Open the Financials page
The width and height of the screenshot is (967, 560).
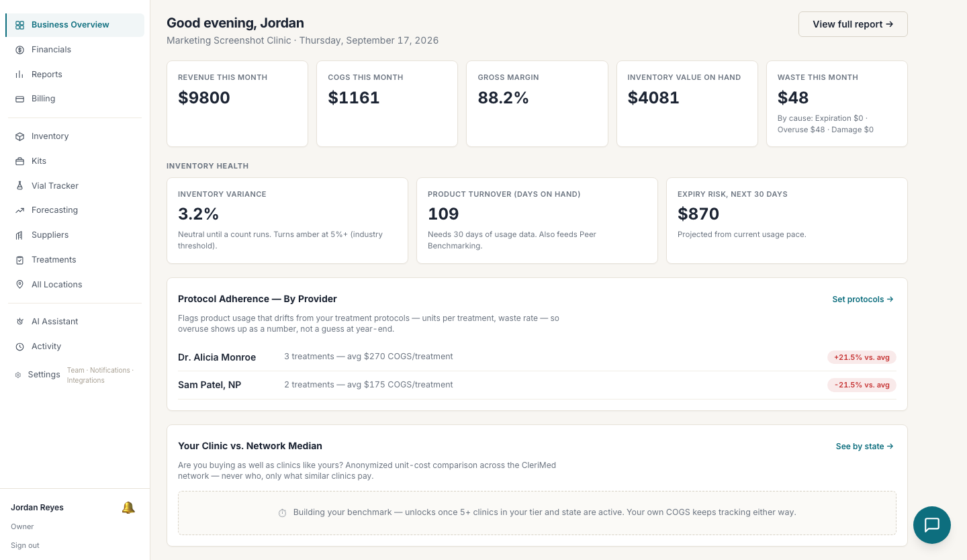pos(75,50)
